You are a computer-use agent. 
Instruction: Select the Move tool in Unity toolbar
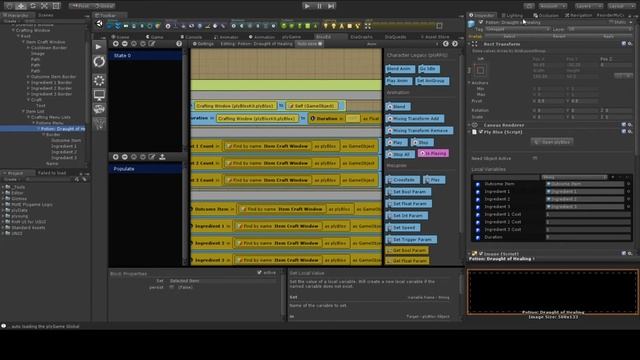[x=21, y=6]
